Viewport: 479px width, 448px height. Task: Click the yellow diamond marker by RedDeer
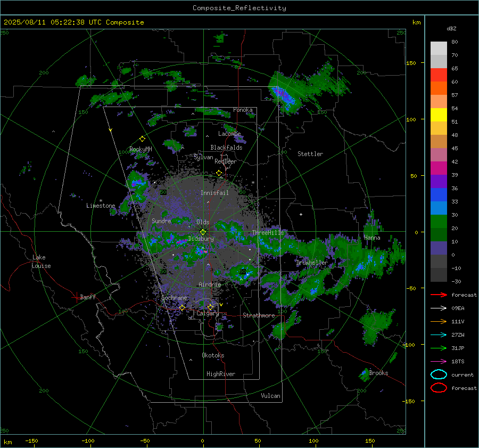(219, 173)
